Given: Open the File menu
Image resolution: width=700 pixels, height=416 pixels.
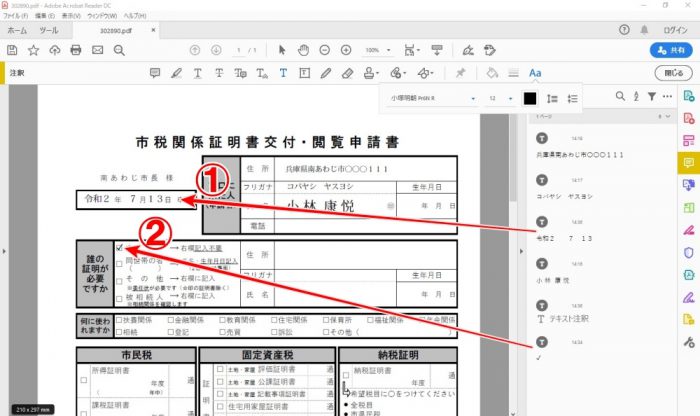Looking at the screenshot, I should click(x=16, y=16).
